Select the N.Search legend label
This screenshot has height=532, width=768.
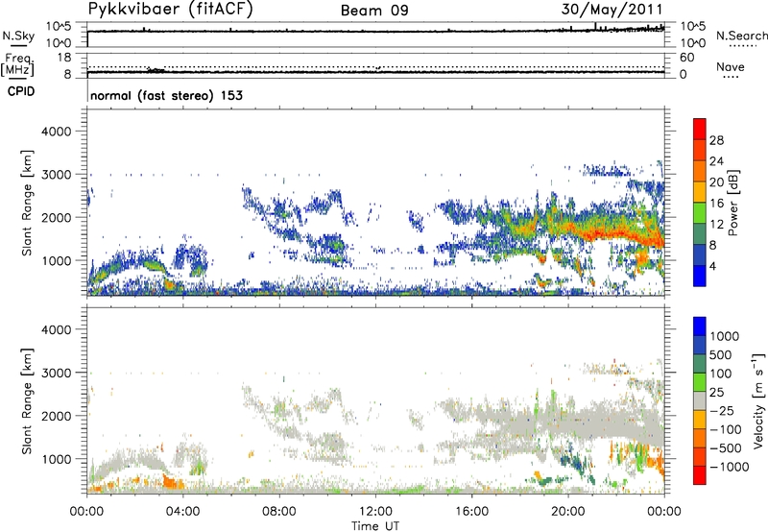[741, 36]
